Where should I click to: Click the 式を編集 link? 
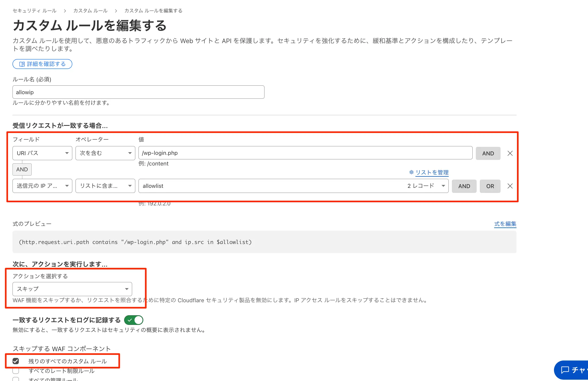coord(505,224)
